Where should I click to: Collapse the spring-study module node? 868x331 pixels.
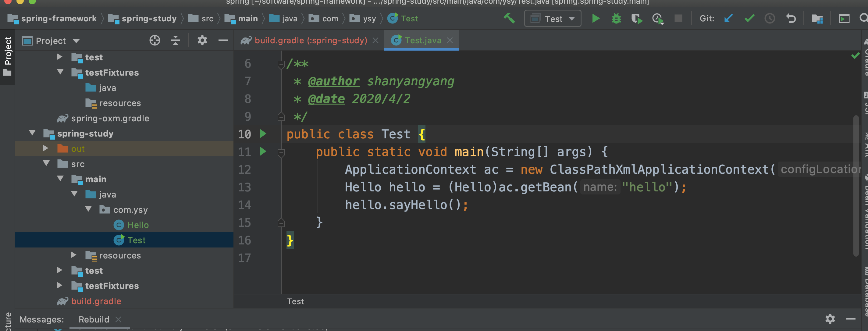pyautogui.click(x=32, y=133)
